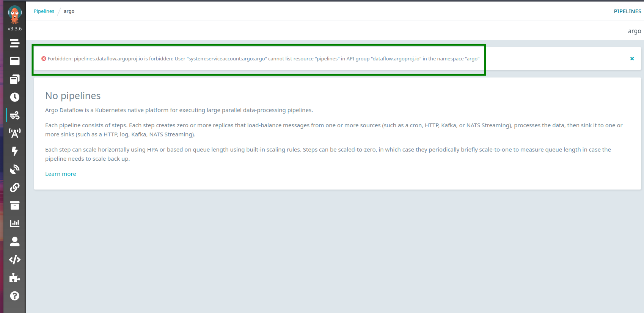
Task: Open Cluster Workflow Templates stacked-windows icon
Action: tap(15, 79)
